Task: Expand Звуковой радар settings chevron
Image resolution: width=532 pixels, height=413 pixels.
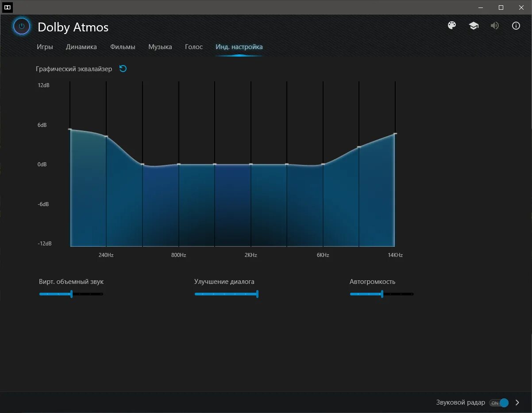Action: coord(517,403)
